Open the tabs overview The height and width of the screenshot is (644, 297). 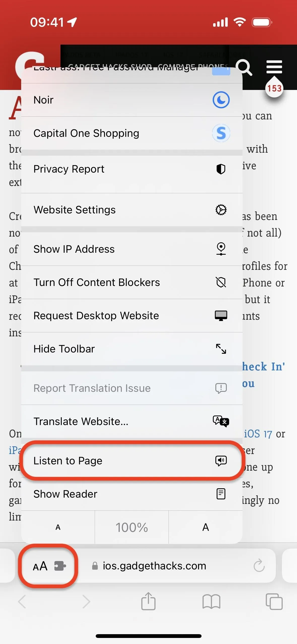click(274, 601)
